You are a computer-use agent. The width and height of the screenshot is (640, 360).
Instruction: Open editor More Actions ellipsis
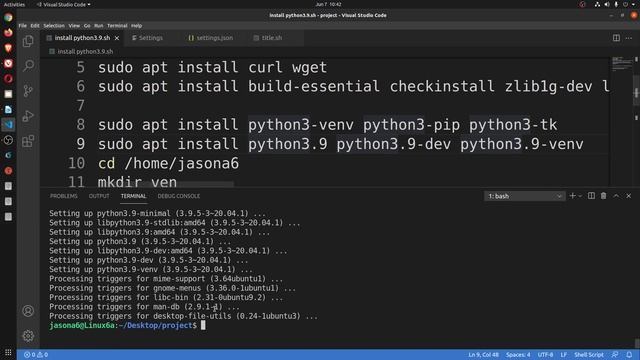[x=629, y=38]
